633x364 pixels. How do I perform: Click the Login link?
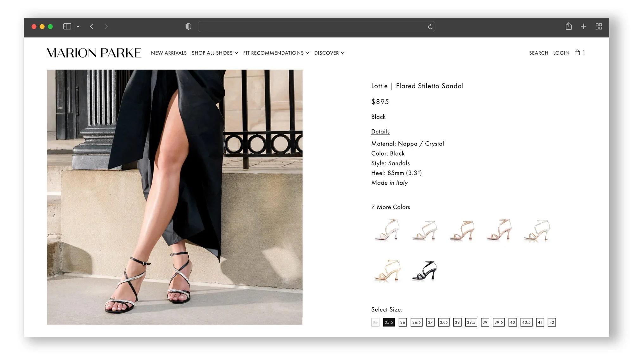(x=561, y=53)
